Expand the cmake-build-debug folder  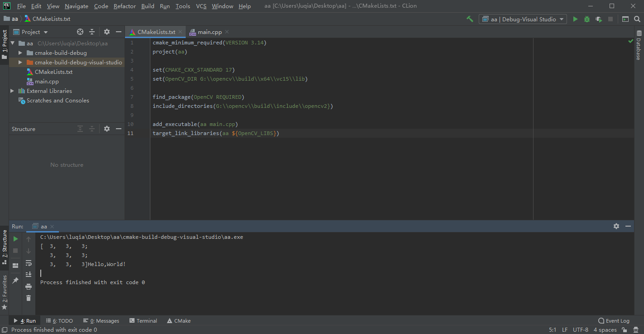[x=20, y=53]
